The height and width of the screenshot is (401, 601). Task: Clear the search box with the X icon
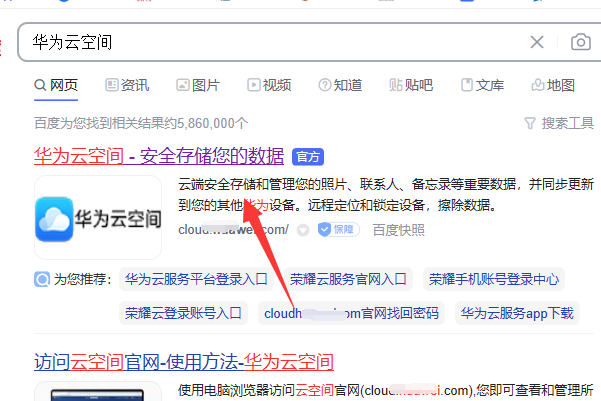pos(537,42)
